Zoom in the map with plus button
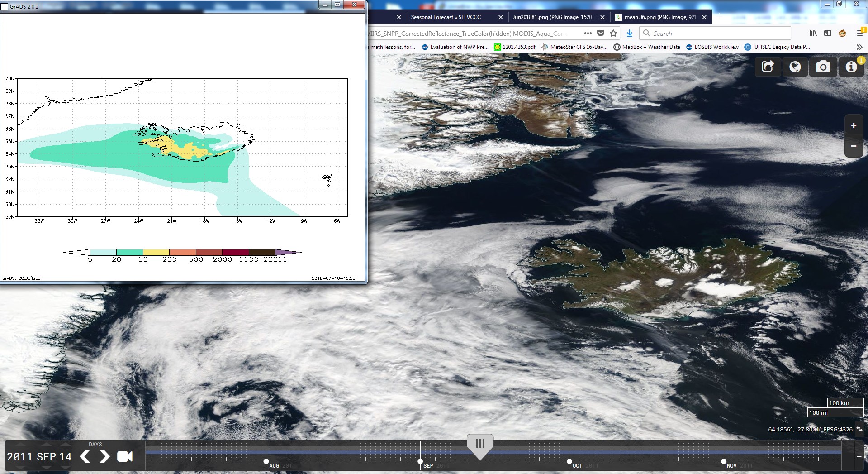 click(x=854, y=126)
